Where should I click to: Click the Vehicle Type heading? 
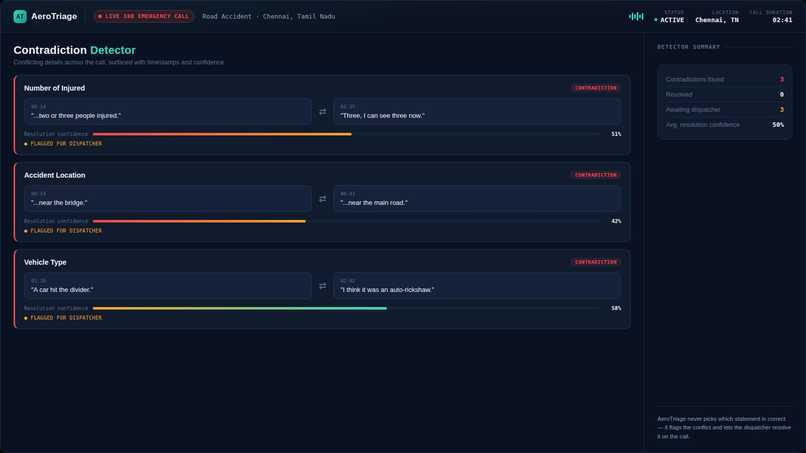(x=45, y=262)
